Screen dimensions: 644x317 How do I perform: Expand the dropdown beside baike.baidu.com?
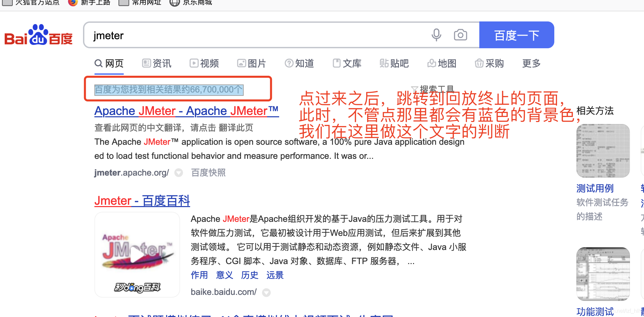[266, 292]
